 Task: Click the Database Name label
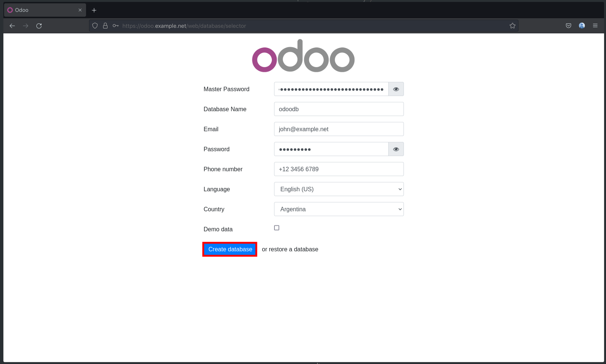click(x=225, y=109)
